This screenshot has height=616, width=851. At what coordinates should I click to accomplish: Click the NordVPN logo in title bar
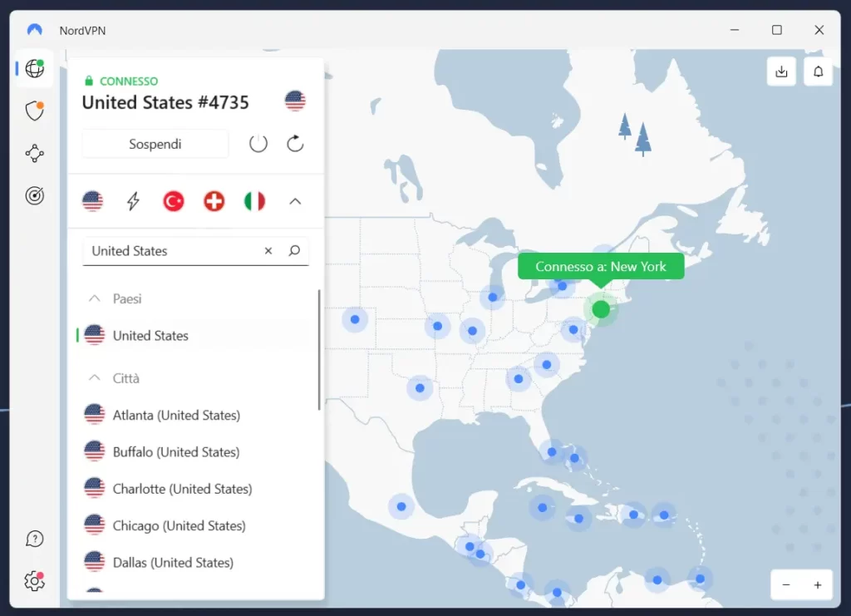(35, 30)
